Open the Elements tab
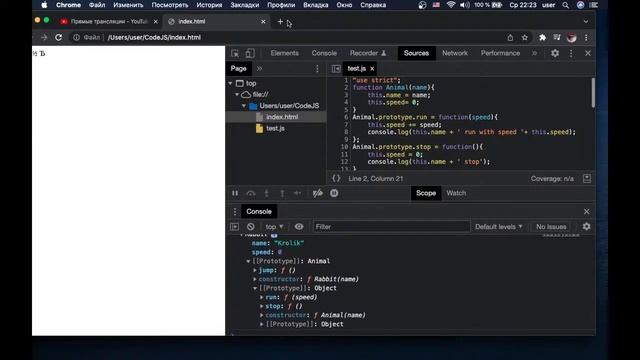Image resolution: width=640 pixels, height=360 pixels. click(284, 53)
